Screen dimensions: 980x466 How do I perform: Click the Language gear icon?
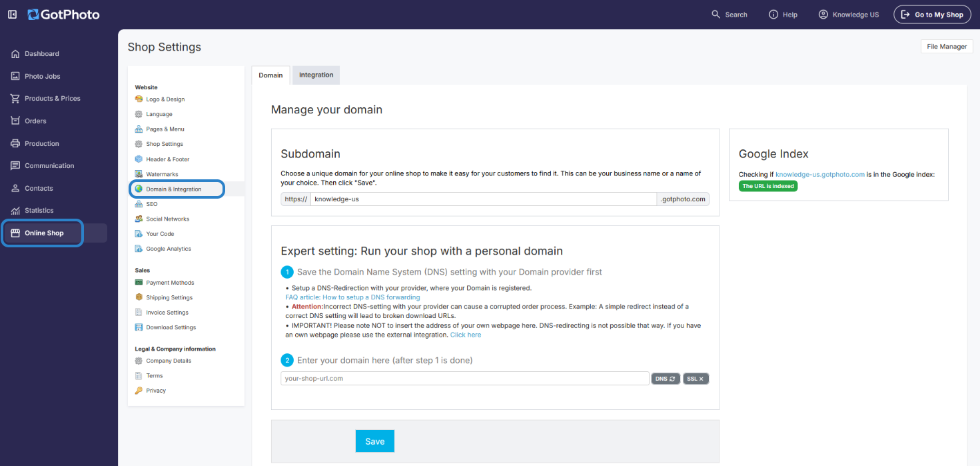click(139, 114)
